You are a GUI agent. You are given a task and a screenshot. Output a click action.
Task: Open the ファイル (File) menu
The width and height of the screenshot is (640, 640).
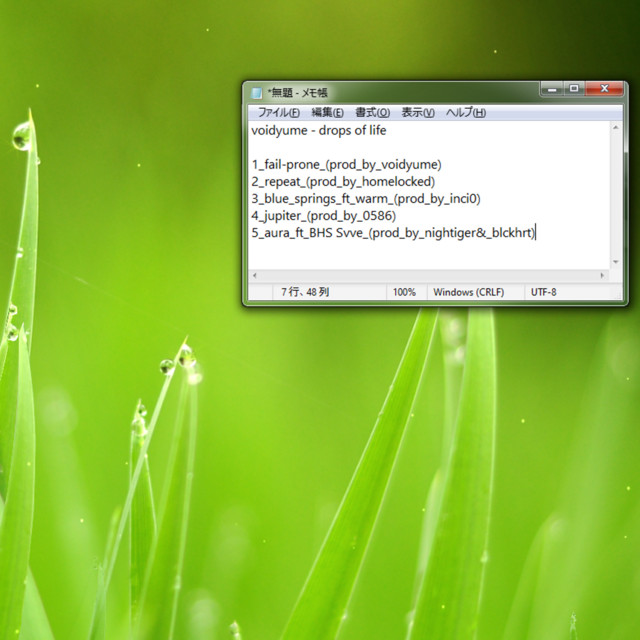coord(278,112)
